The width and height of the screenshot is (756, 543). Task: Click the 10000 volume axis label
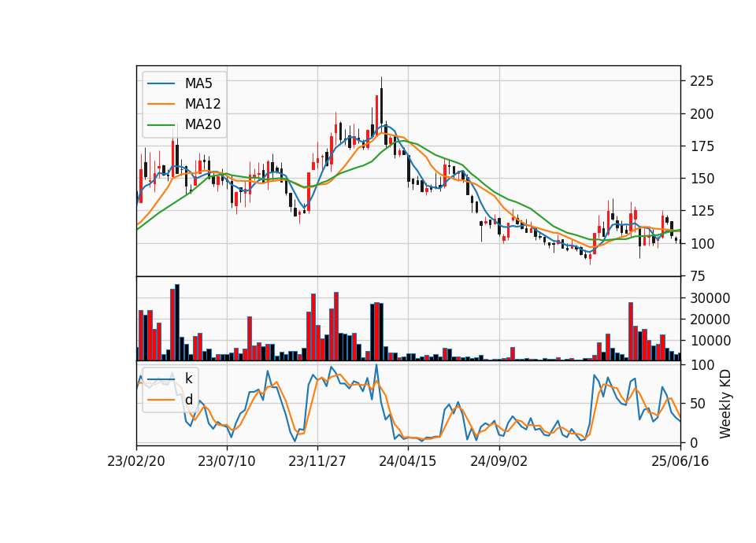710,340
